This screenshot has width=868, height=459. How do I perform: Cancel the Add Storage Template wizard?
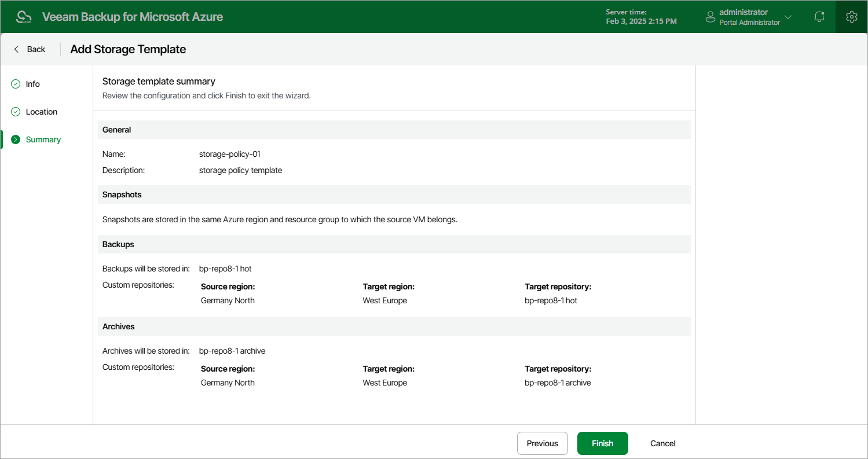pos(663,443)
